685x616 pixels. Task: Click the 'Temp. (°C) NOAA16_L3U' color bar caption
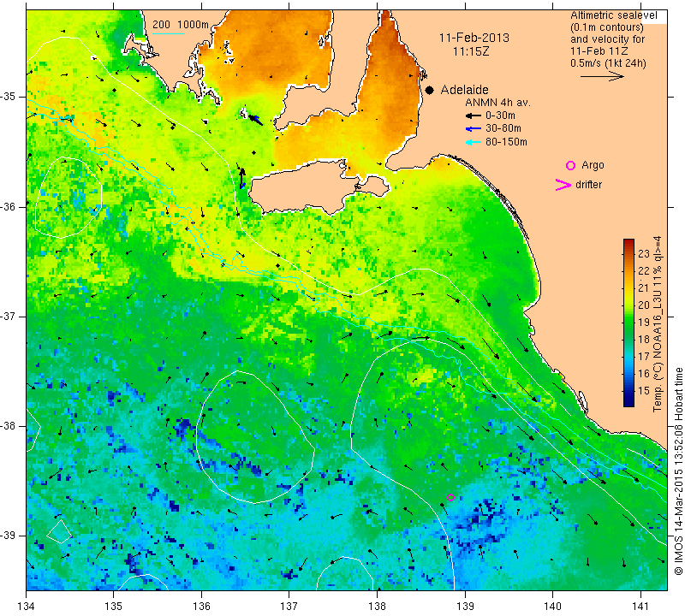(657, 324)
